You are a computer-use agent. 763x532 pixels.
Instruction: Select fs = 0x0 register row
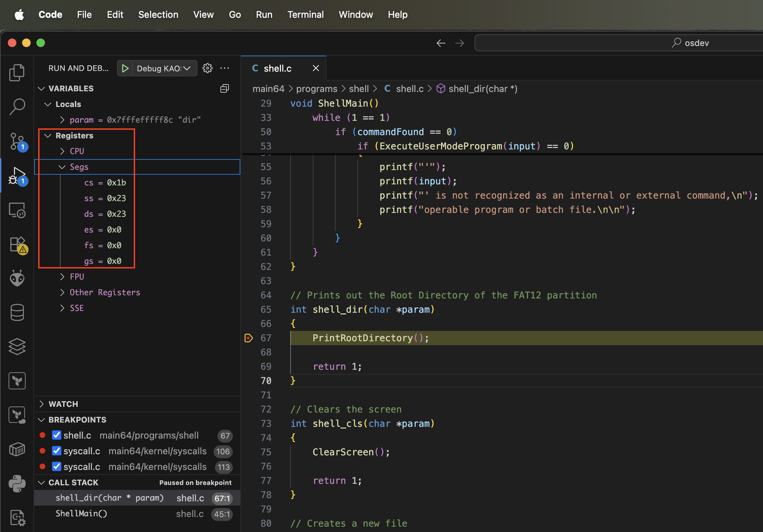137,245
